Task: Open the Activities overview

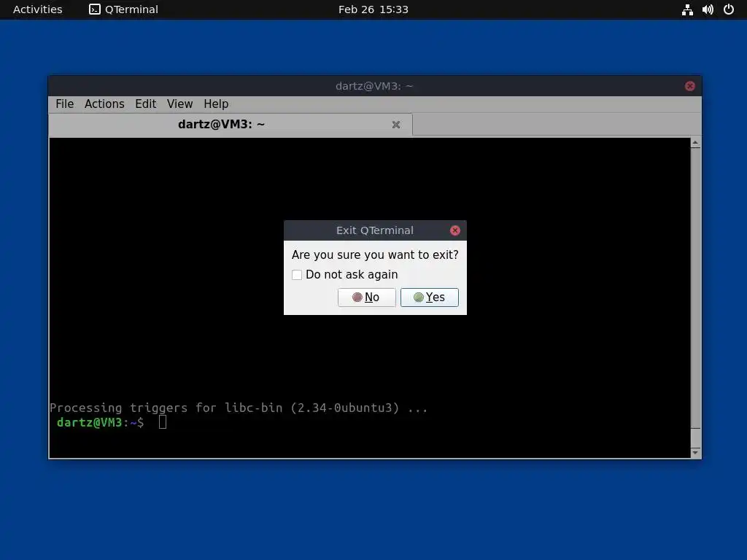Action: click(38, 9)
